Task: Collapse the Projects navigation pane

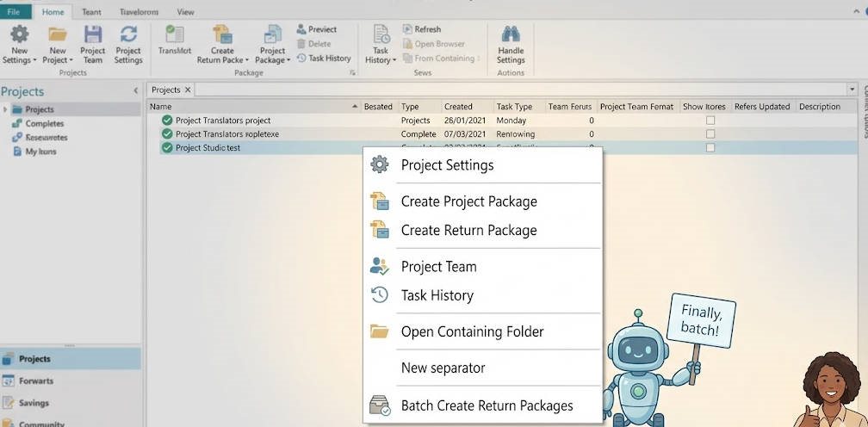Action: click(136, 90)
